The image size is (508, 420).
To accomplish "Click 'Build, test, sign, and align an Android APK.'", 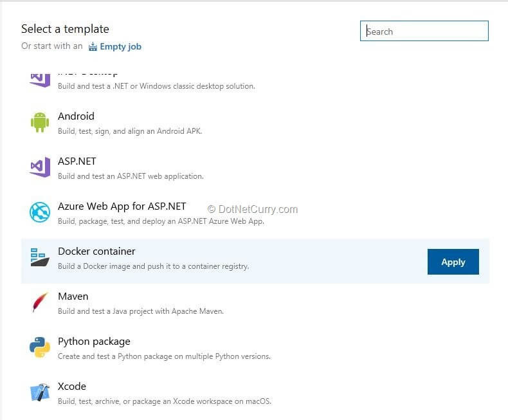I will (130, 131).
